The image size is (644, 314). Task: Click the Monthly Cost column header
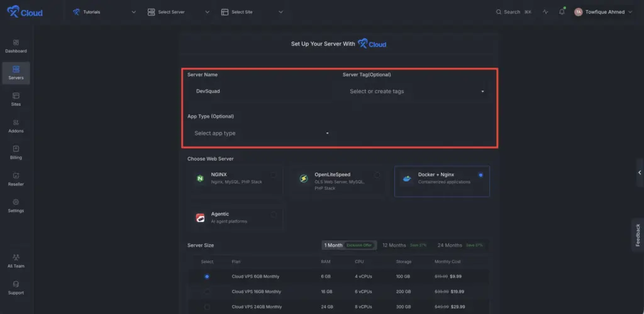coord(448,261)
